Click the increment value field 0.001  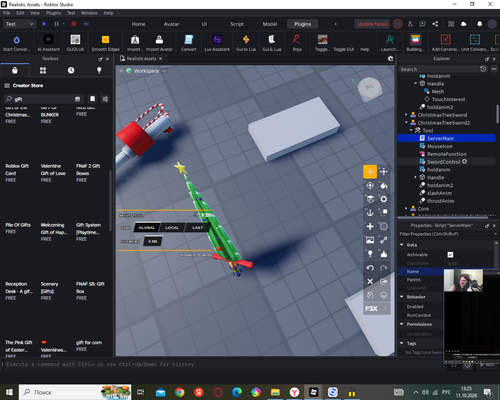click(153, 241)
